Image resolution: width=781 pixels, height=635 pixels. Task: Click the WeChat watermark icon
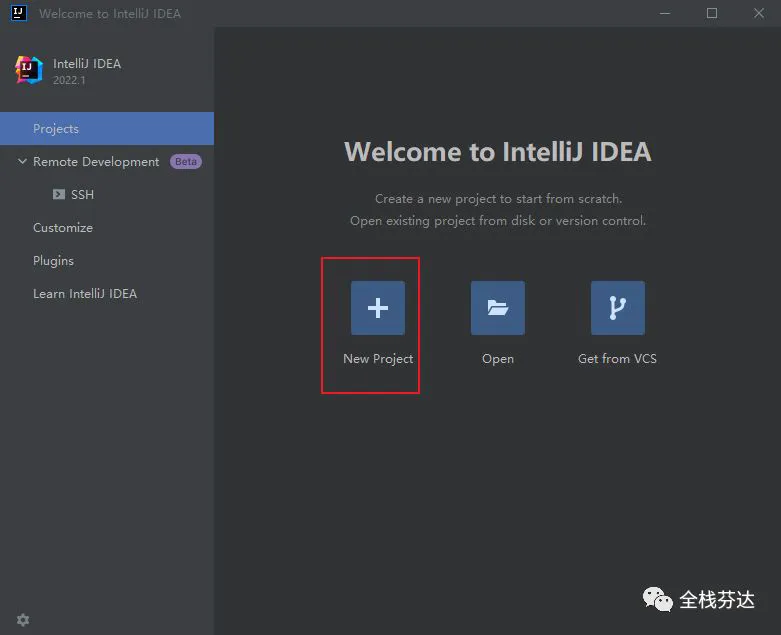(657, 599)
